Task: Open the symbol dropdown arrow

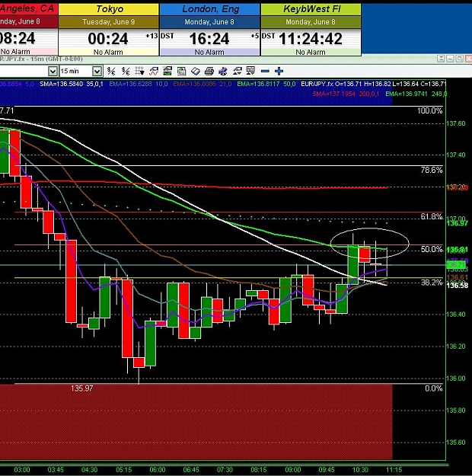Action: [53, 72]
